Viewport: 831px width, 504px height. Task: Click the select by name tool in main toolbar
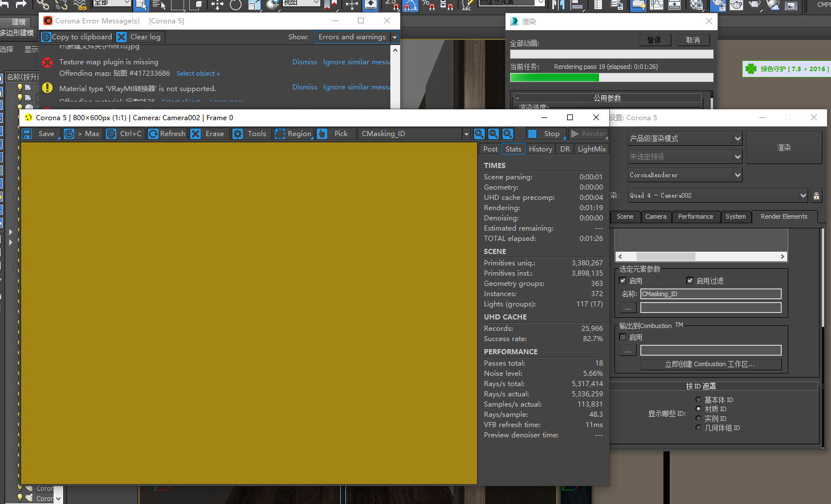[x=159, y=5]
